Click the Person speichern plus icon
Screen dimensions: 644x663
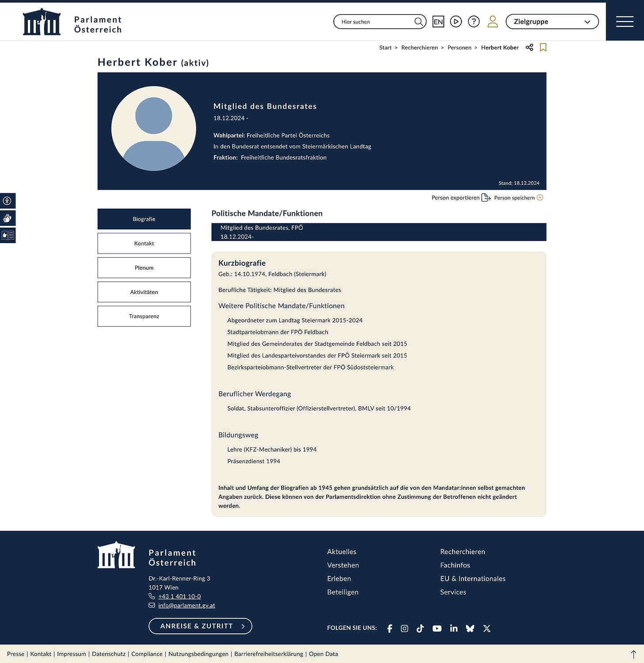540,198
